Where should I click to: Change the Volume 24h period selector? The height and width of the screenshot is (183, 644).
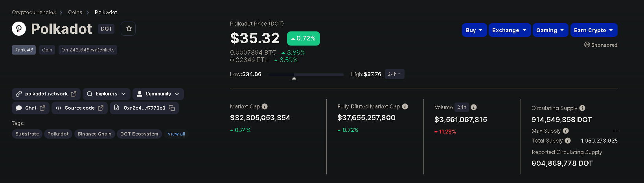462,107
